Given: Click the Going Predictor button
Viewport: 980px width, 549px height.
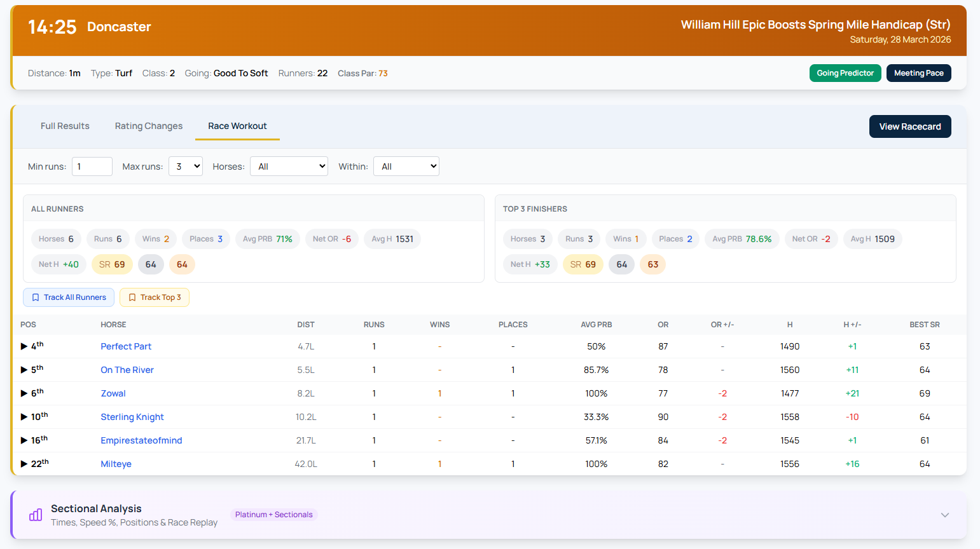Looking at the screenshot, I should click(845, 73).
